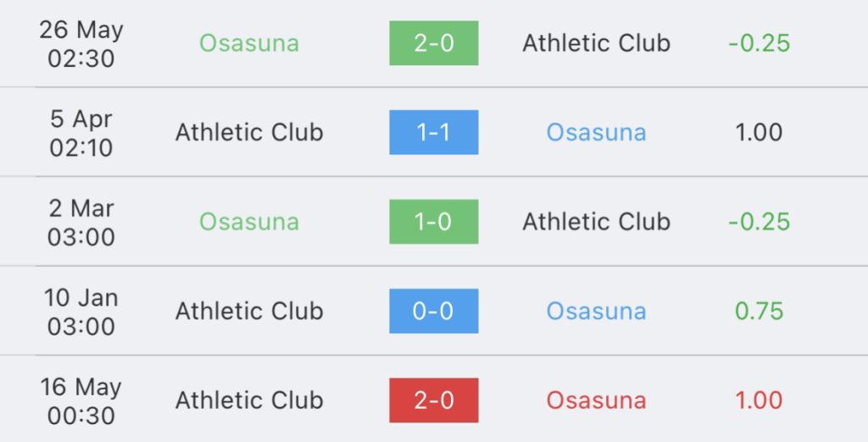Select red Osasuna in the 16 May match
Image resolution: width=868 pixels, height=442 pixels.
[596, 400]
